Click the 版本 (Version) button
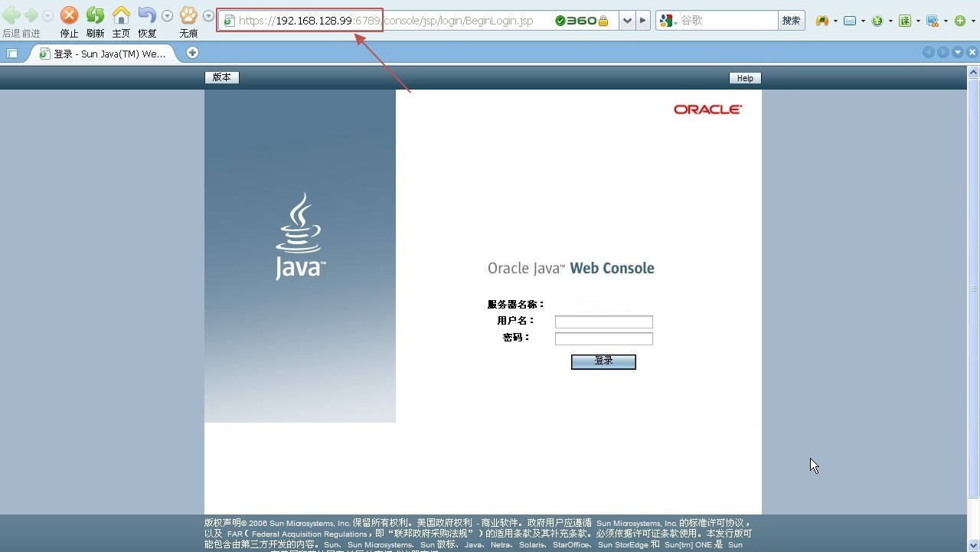This screenshot has height=552, width=980. 222,77
